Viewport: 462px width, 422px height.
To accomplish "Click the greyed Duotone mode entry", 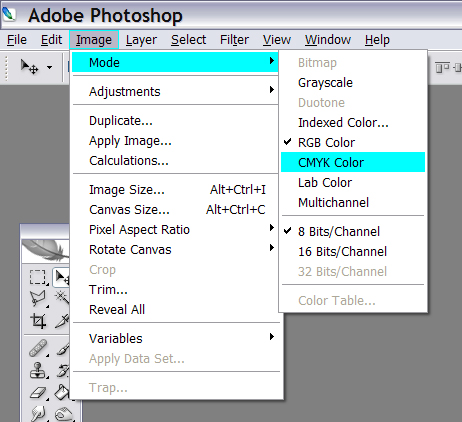I will [x=353, y=102].
